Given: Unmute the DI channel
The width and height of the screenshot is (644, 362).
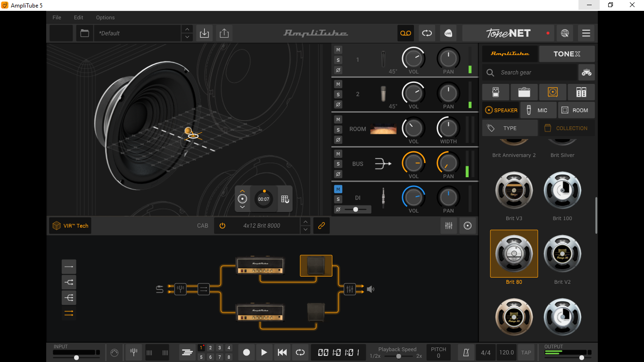Looking at the screenshot, I should pos(338,189).
